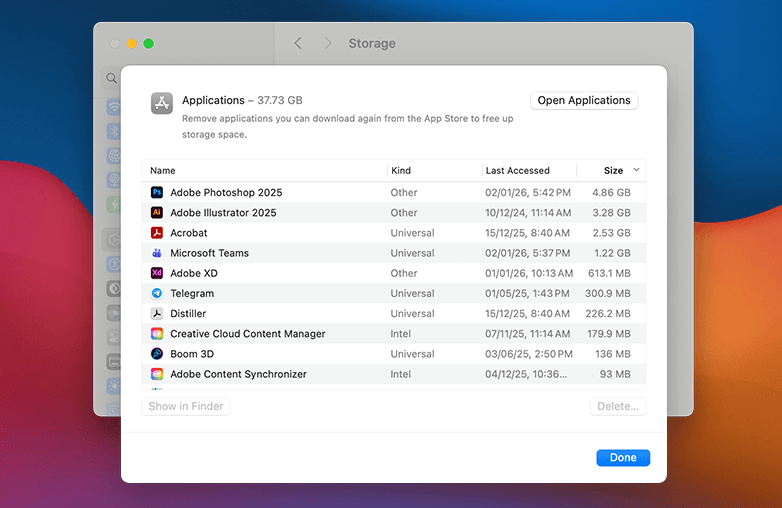This screenshot has height=508, width=782.
Task: Click the 179.9 MB size value
Action: (x=608, y=334)
